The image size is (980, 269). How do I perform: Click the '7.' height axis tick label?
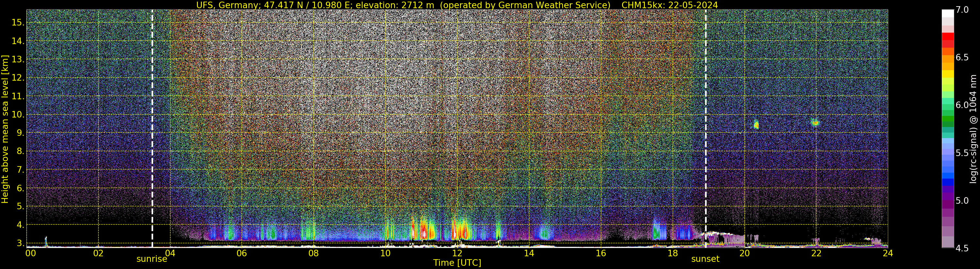20,169
